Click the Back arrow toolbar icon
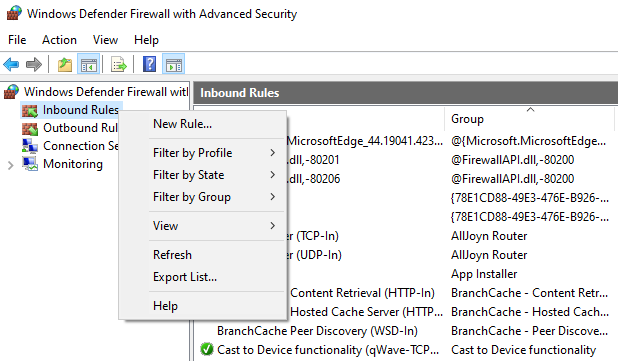618x361 pixels. (11, 64)
